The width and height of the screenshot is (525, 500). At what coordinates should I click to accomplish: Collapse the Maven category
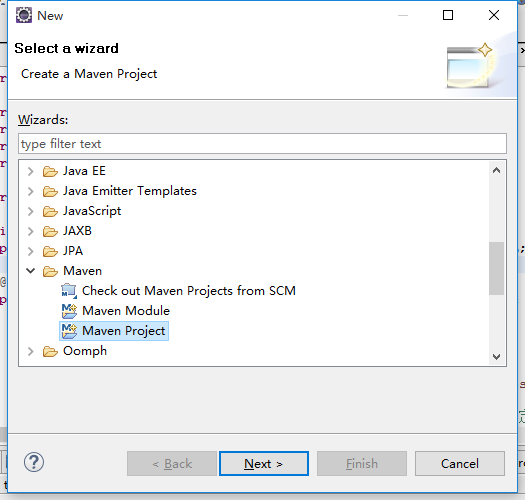[x=30, y=271]
